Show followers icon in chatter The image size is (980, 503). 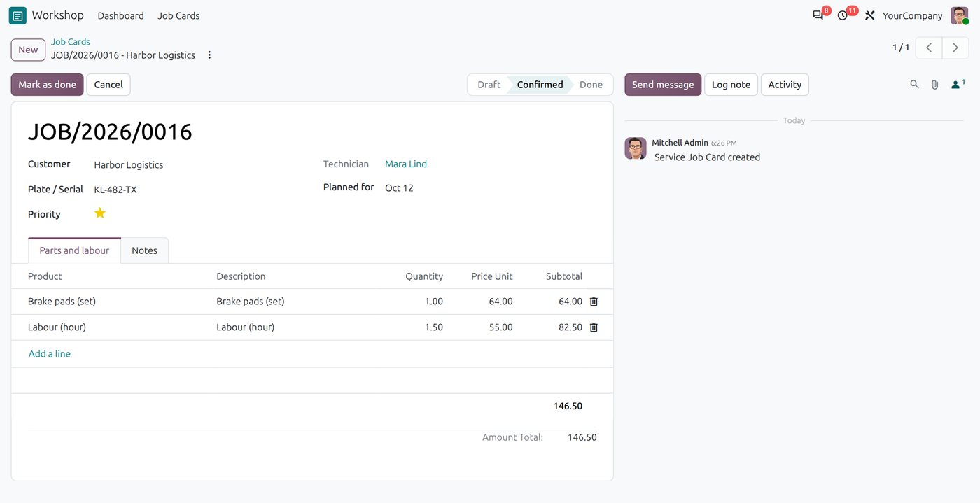pos(956,85)
